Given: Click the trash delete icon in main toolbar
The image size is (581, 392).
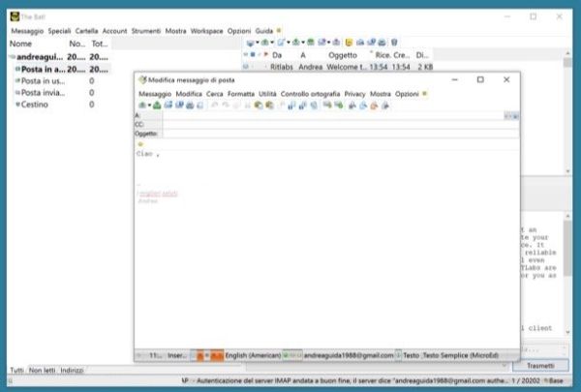Looking at the screenshot, I should pyautogui.click(x=394, y=44).
